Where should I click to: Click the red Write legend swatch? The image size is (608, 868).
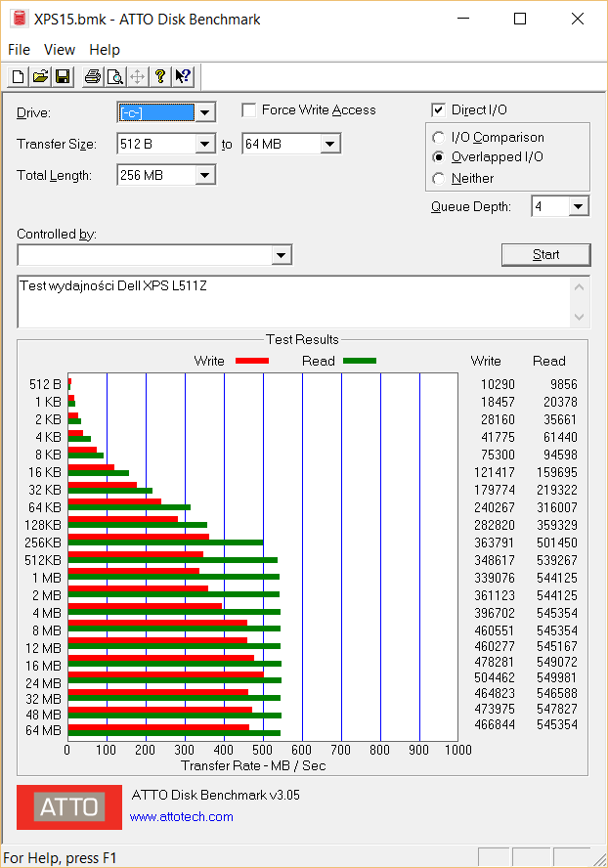coord(252,361)
